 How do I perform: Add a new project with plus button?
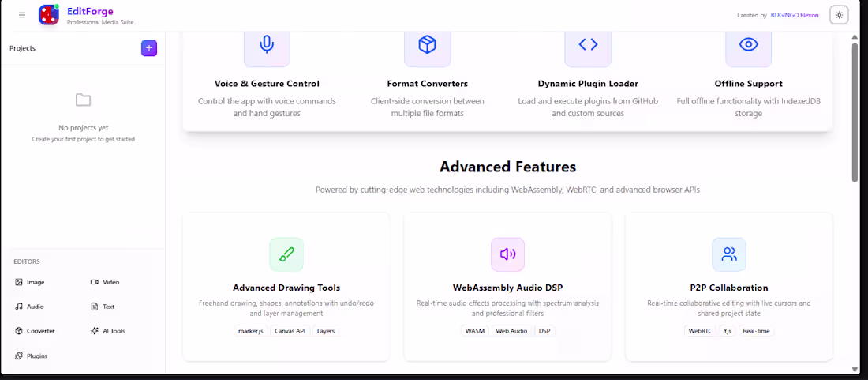149,48
